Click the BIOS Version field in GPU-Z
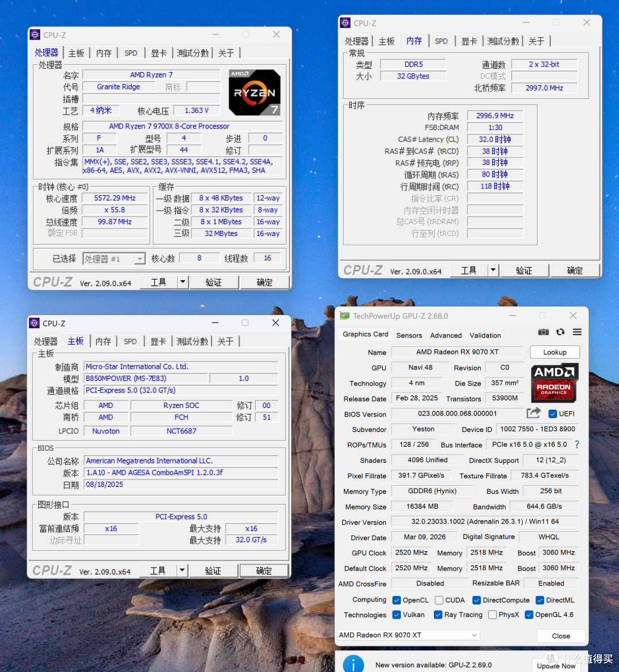 coord(457,414)
